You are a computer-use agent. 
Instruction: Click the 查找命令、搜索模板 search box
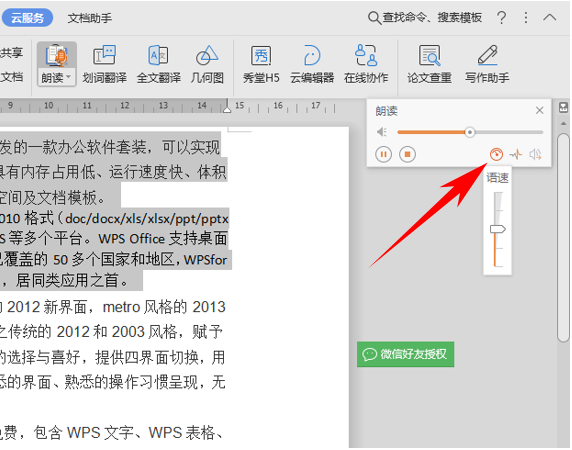425,17
